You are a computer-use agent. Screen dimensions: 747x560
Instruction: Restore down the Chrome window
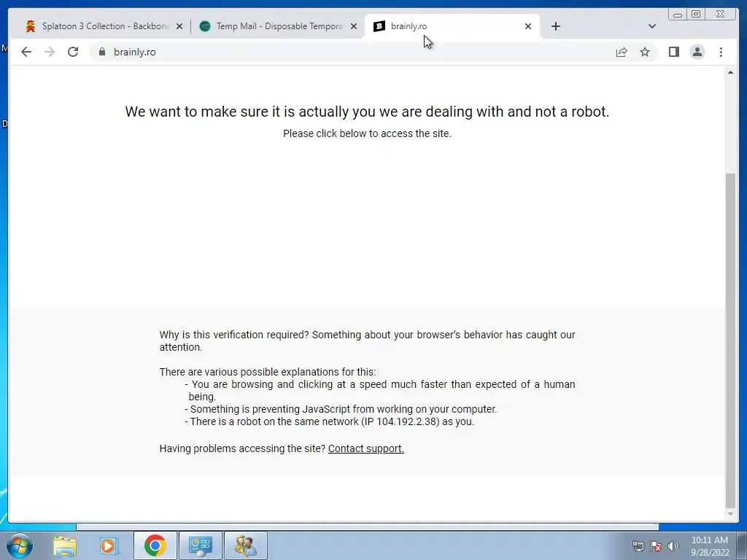pyautogui.click(x=696, y=15)
